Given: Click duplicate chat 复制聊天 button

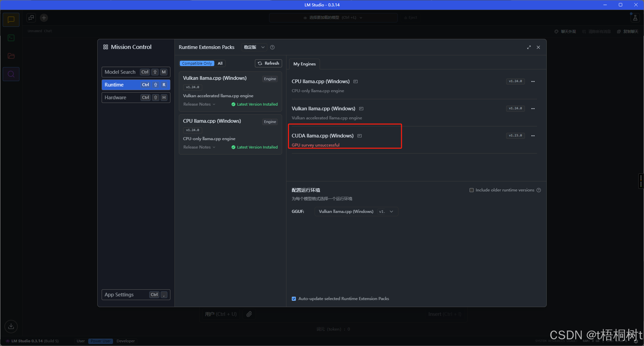Looking at the screenshot, I should pyautogui.click(x=628, y=32).
